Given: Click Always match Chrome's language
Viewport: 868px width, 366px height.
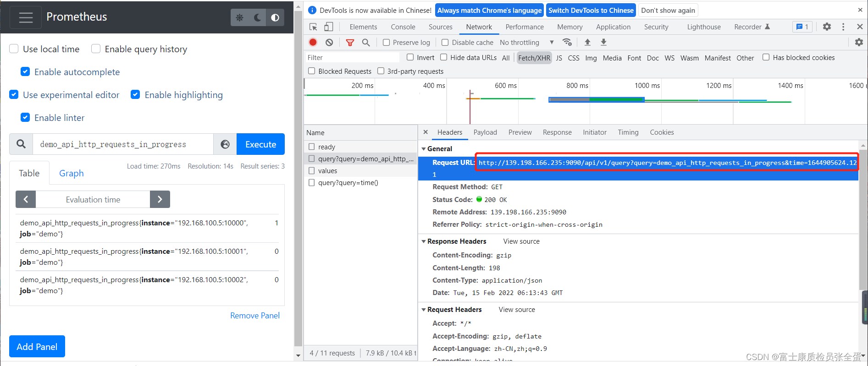Looking at the screenshot, I should (x=490, y=10).
